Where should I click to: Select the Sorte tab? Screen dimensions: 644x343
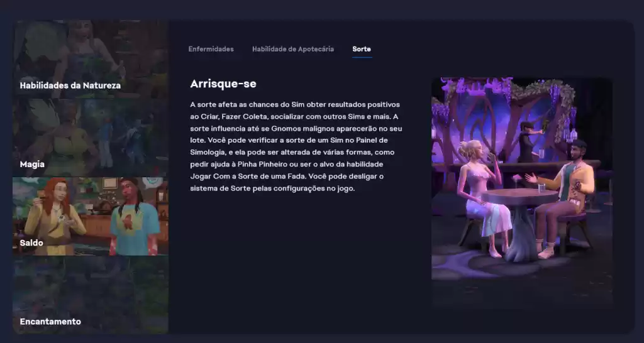pyautogui.click(x=362, y=49)
